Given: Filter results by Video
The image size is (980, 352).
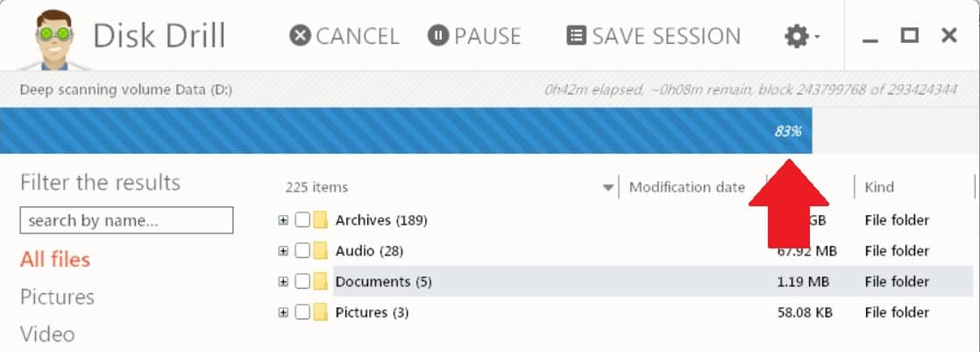Looking at the screenshot, I should (47, 334).
